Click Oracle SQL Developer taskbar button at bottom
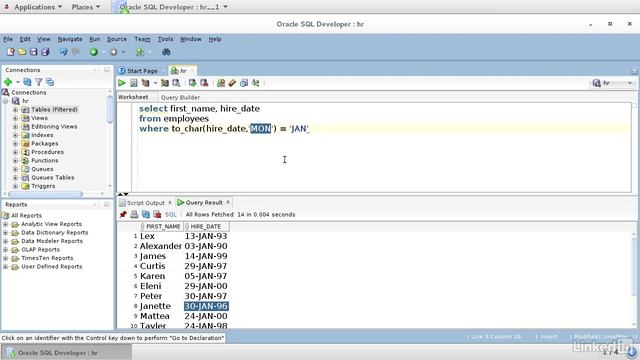This screenshot has width=640, height=360. (66, 353)
